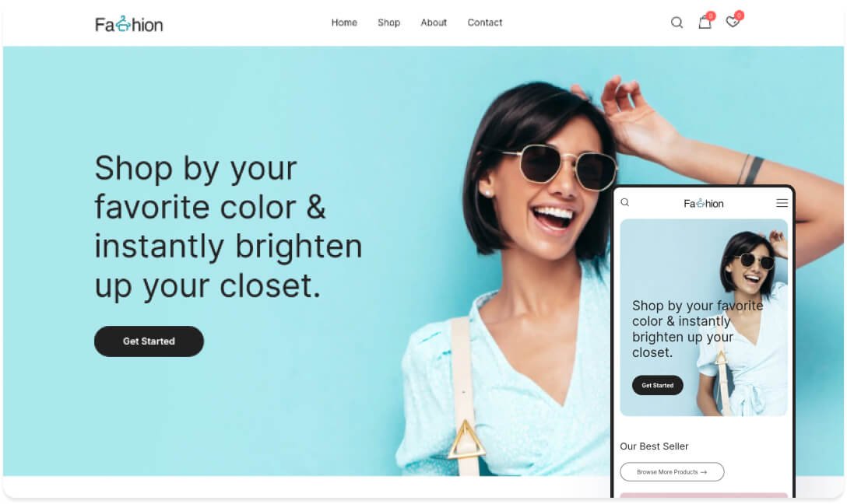Click the red badge on the wishlist heart
The width and height of the screenshot is (847, 504).
pos(739,15)
